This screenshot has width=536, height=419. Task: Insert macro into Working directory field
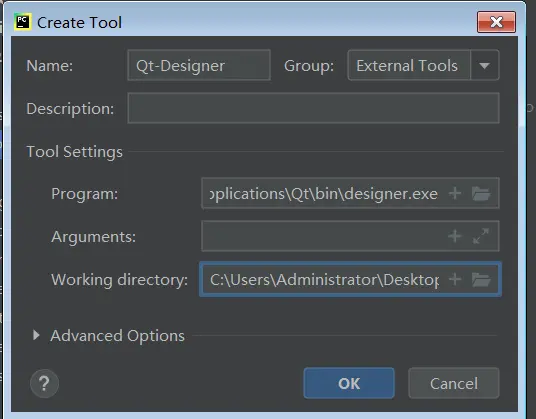[455, 279]
